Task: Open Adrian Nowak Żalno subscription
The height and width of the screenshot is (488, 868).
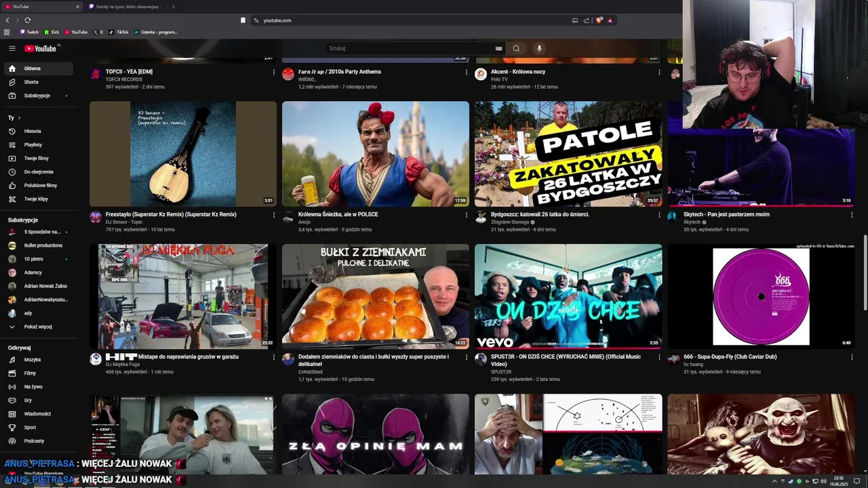Action: [38, 286]
